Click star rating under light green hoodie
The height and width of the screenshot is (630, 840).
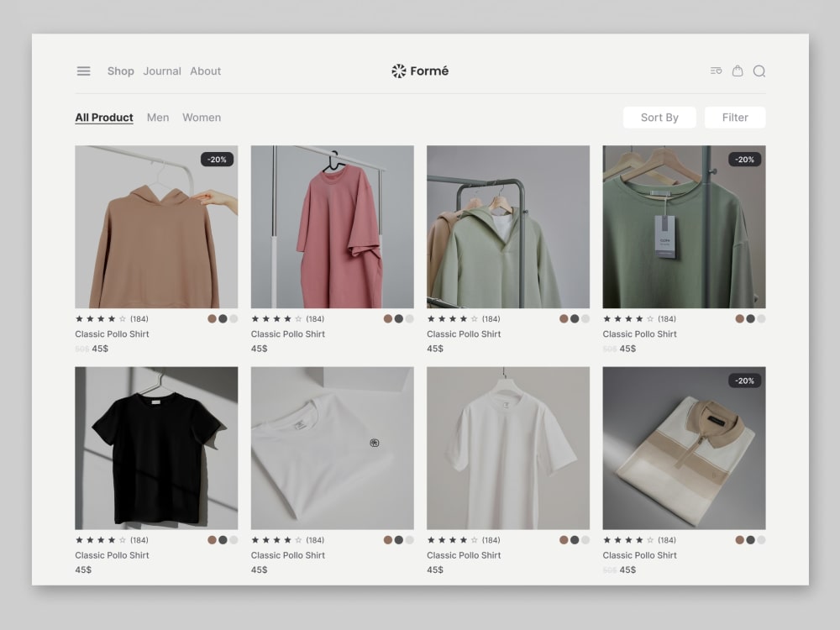[453, 318]
